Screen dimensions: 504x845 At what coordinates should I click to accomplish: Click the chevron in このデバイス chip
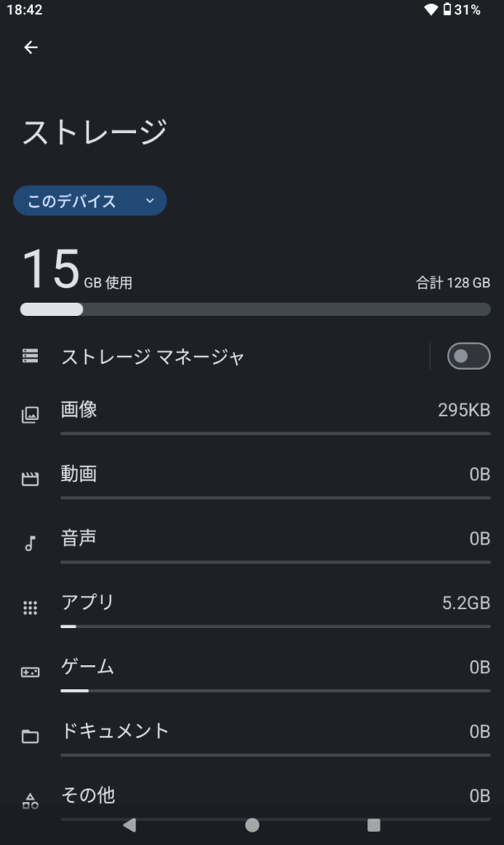(x=149, y=201)
